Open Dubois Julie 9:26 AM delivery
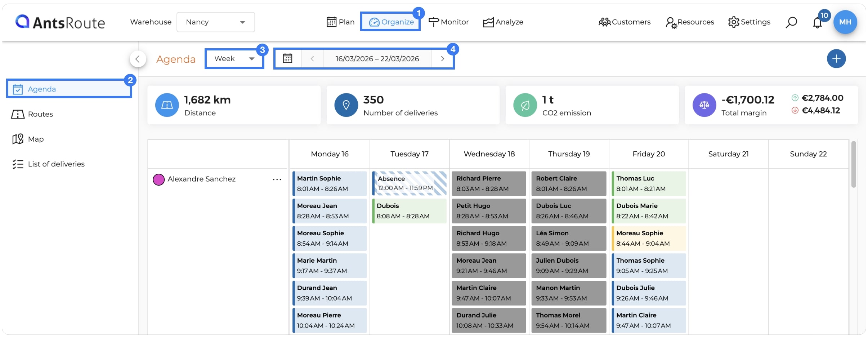 pyautogui.click(x=649, y=293)
